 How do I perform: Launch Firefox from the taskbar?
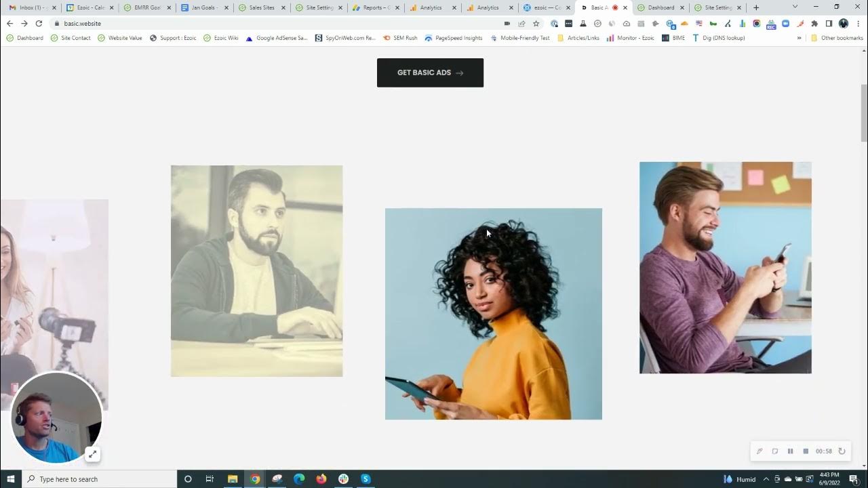pyautogui.click(x=321, y=479)
